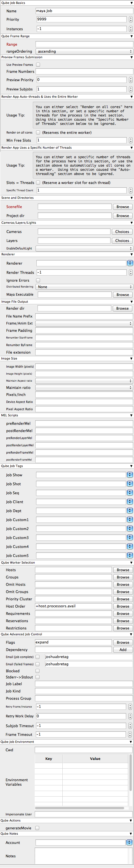Open the Renderer combo box arrow
Screen dimensions: 134x868
(x=130, y=263)
